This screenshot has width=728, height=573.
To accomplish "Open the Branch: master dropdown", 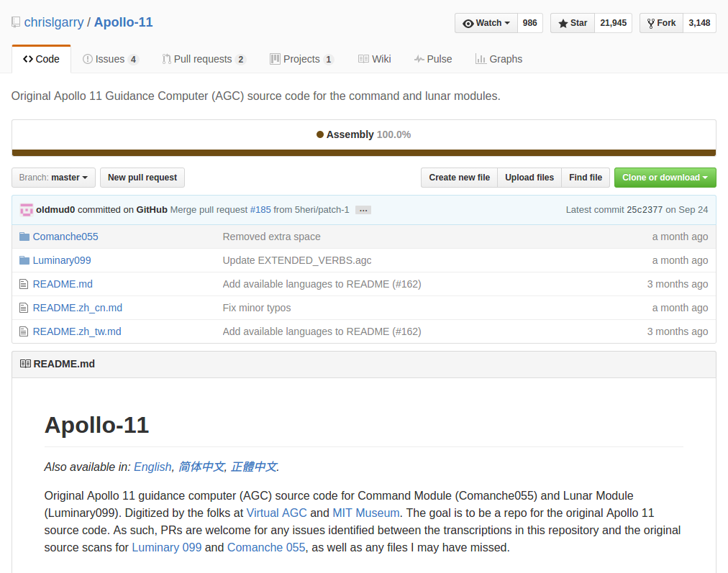I will pos(53,178).
